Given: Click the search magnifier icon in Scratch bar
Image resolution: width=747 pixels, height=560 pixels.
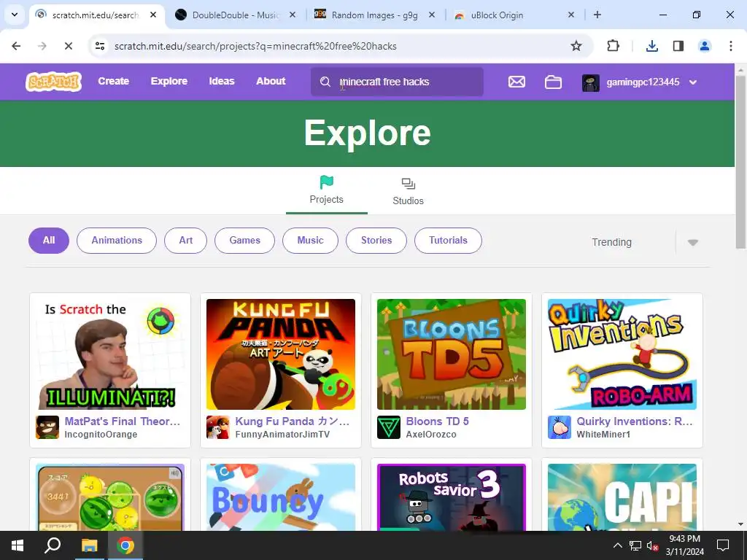Looking at the screenshot, I should click(x=325, y=82).
